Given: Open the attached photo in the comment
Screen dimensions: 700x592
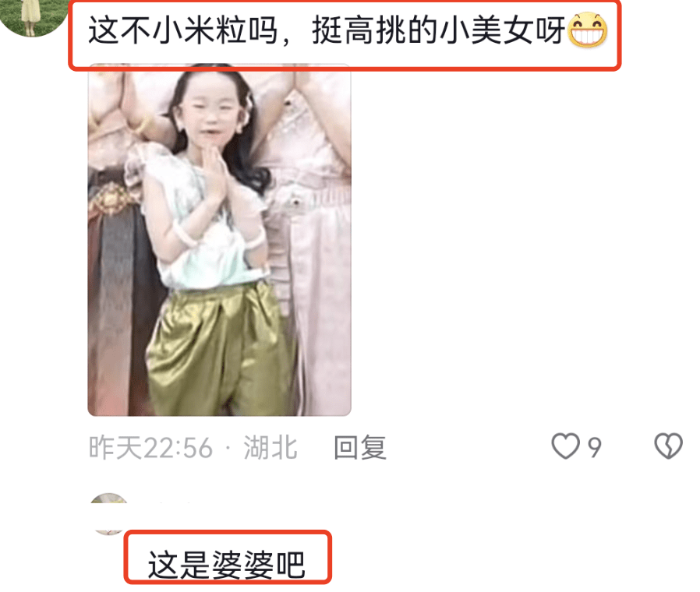Looking at the screenshot, I should pos(219,240).
